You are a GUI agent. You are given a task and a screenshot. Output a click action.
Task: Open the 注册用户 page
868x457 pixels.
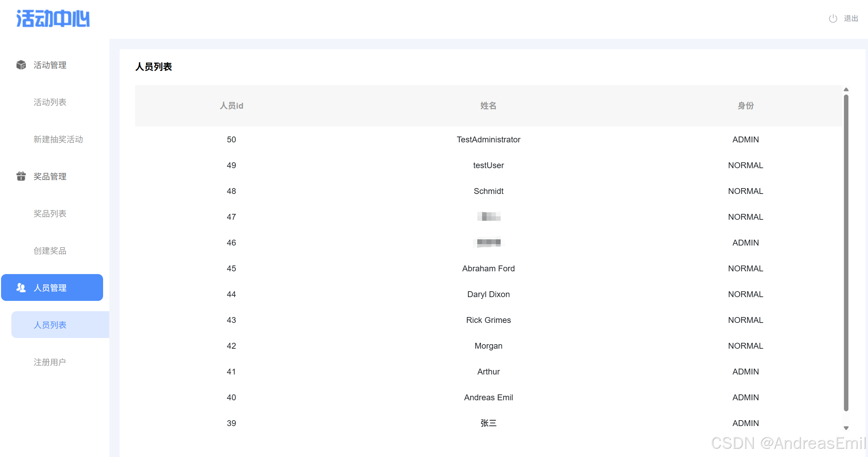pyautogui.click(x=50, y=362)
